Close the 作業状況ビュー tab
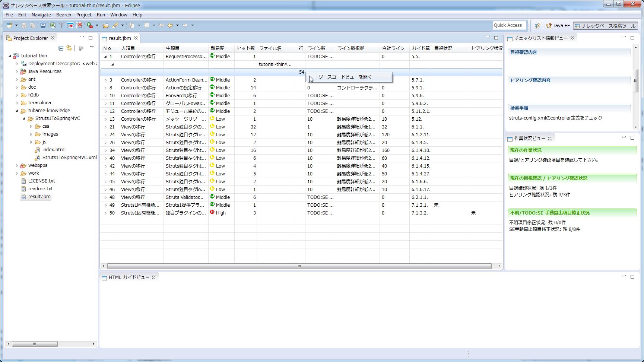Viewport: 644px width, 362px height. (x=550, y=139)
